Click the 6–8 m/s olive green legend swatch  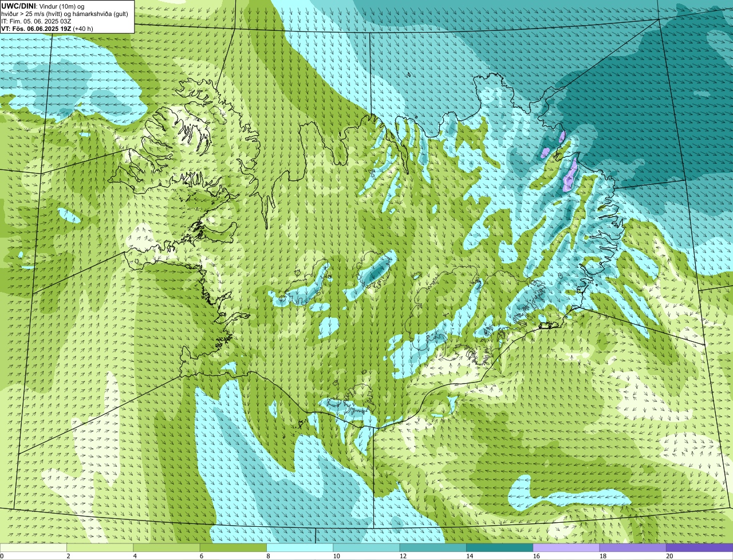point(233,547)
